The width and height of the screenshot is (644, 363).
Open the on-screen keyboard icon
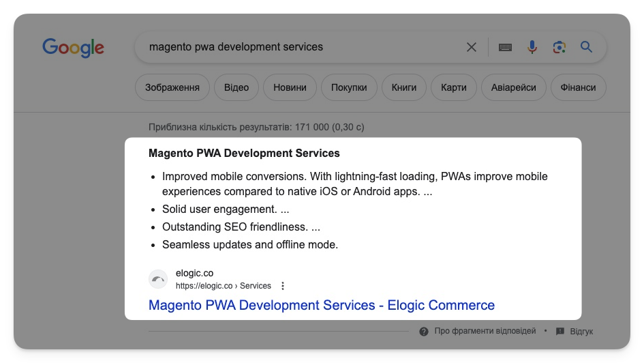coord(505,48)
